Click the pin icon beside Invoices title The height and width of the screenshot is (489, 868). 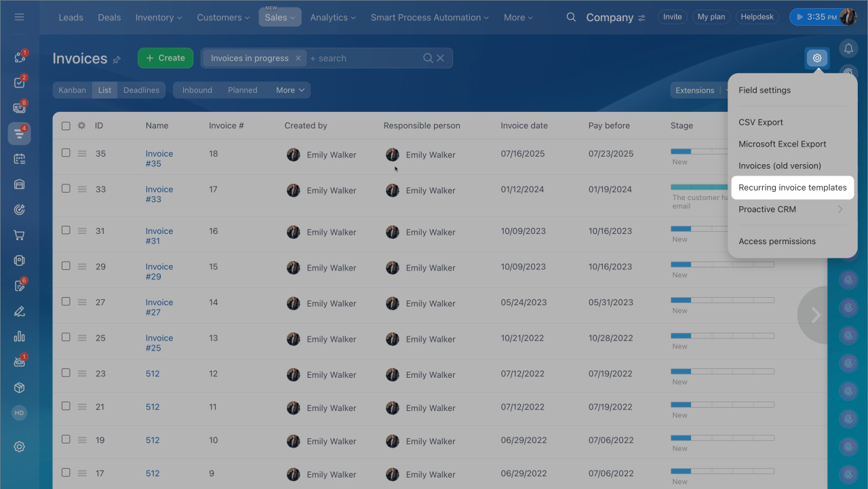[x=117, y=60]
